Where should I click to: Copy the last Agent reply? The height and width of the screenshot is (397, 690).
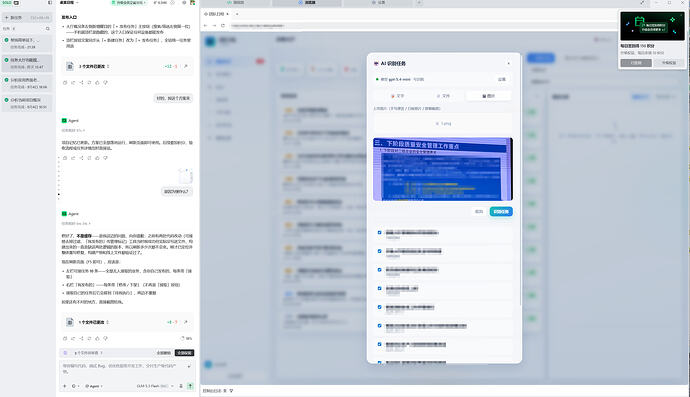tap(65, 338)
